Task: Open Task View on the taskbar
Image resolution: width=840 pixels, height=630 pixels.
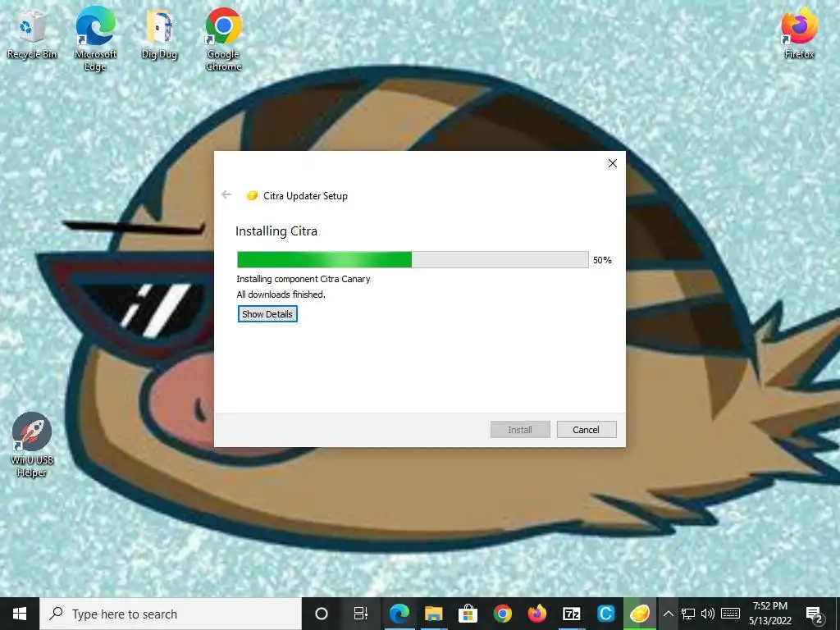Action: [361, 614]
